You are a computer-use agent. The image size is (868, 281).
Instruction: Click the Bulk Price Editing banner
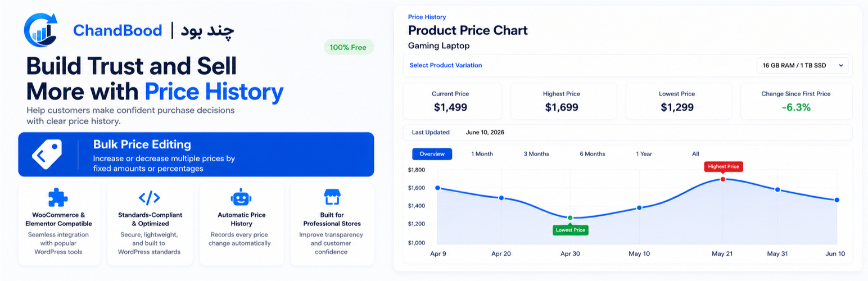click(196, 155)
